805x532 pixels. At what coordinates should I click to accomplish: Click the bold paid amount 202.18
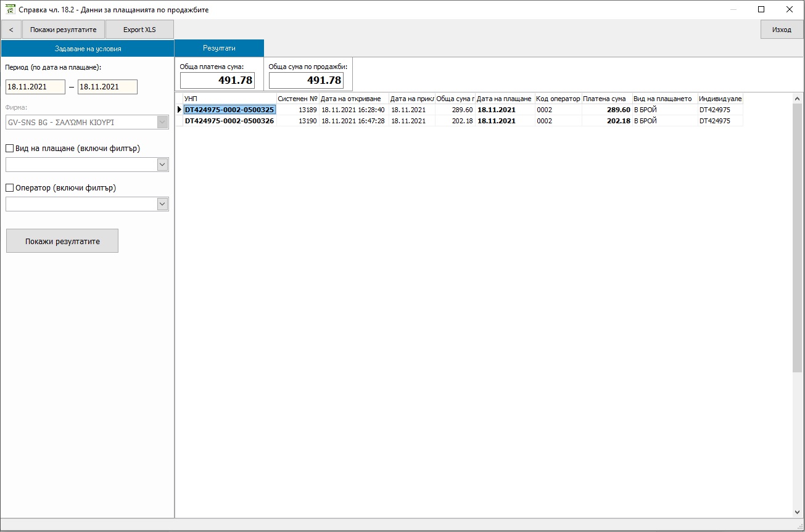[607, 121]
